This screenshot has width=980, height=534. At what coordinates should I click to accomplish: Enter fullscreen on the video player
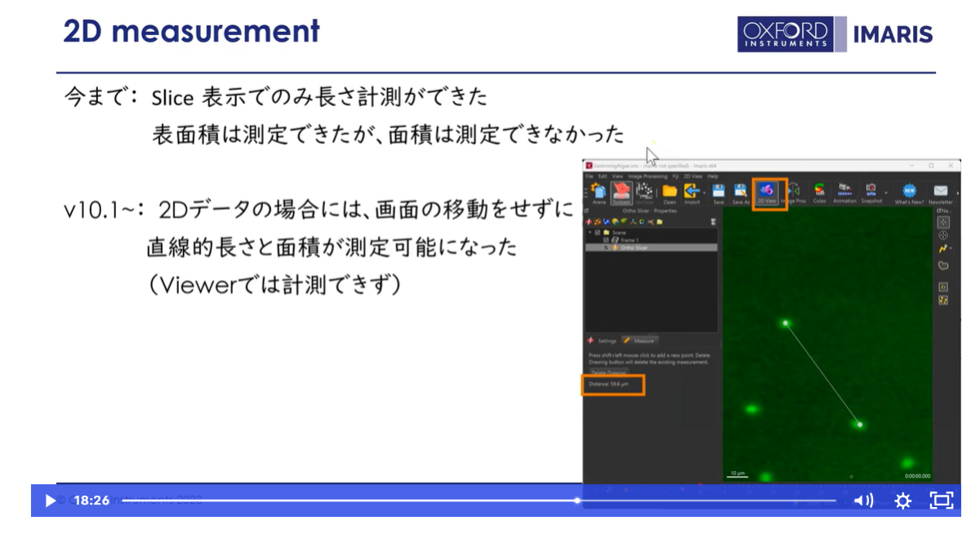pos(941,501)
